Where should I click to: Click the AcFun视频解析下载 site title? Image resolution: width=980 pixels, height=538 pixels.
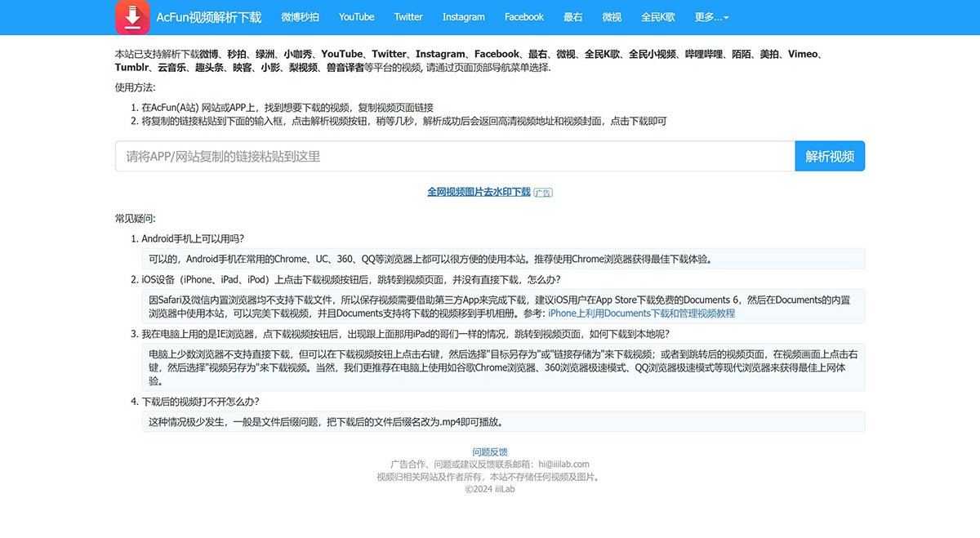pos(209,16)
